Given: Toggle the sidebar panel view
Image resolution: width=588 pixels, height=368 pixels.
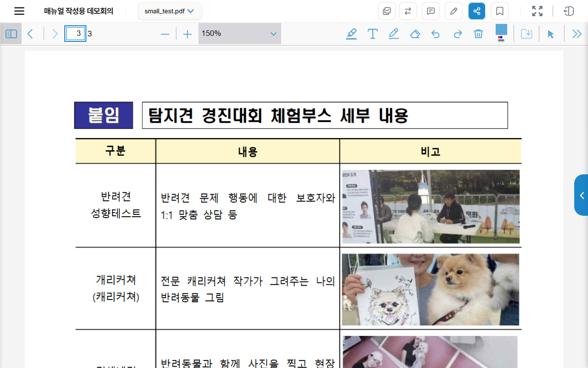Looking at the screenshot, I should [x=11, y=34].
